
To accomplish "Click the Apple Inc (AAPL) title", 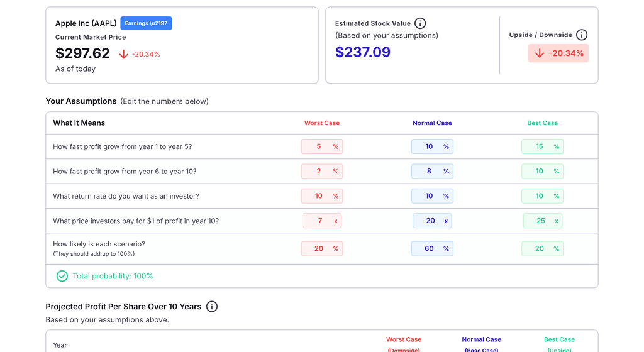I will (x=86, y=23).
